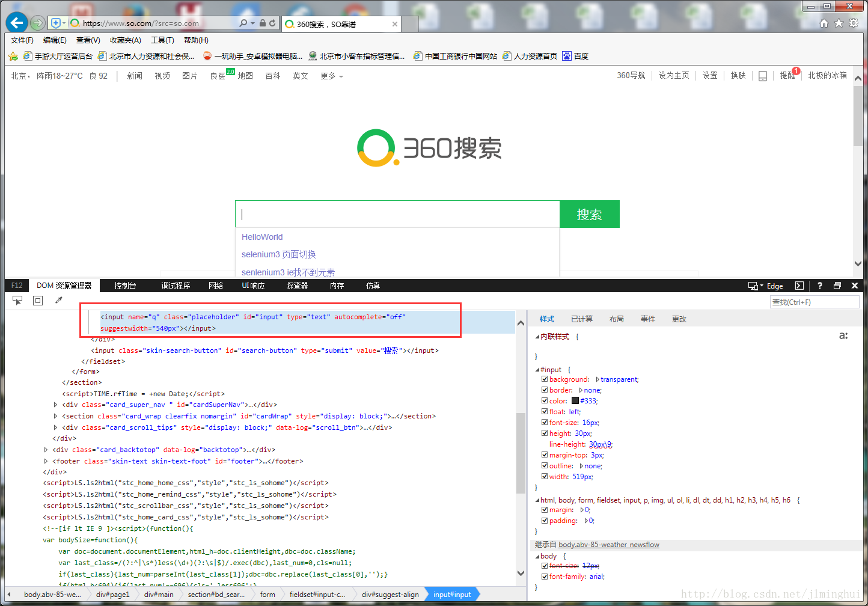Click the 360搜索 logo

tap(429, 148)
